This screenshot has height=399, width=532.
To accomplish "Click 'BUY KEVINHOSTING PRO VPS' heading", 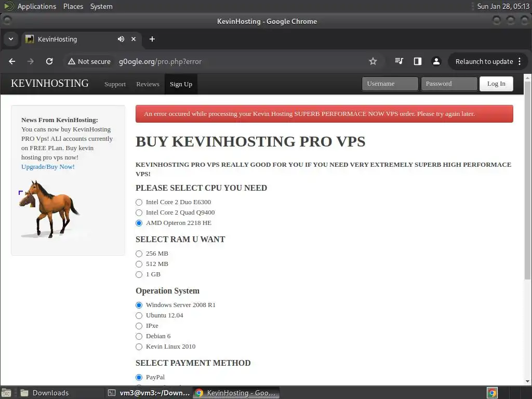I will coord(250,141).
